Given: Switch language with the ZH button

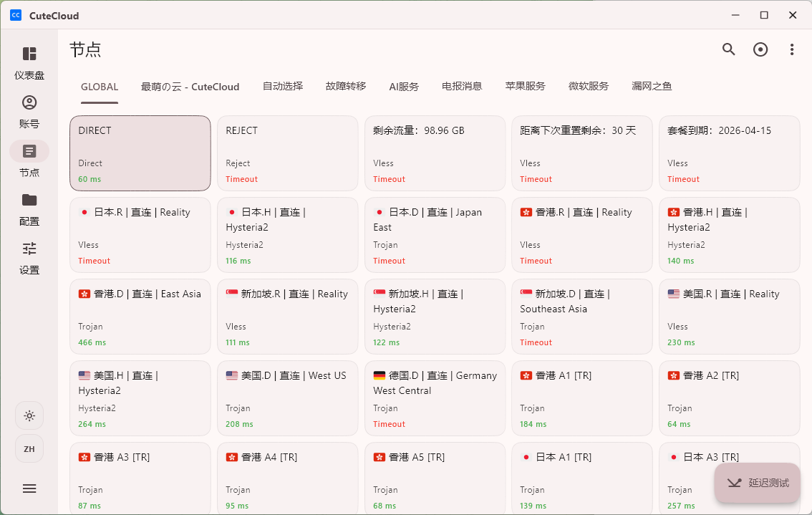Looking at the screenshot, I should 29,448.
